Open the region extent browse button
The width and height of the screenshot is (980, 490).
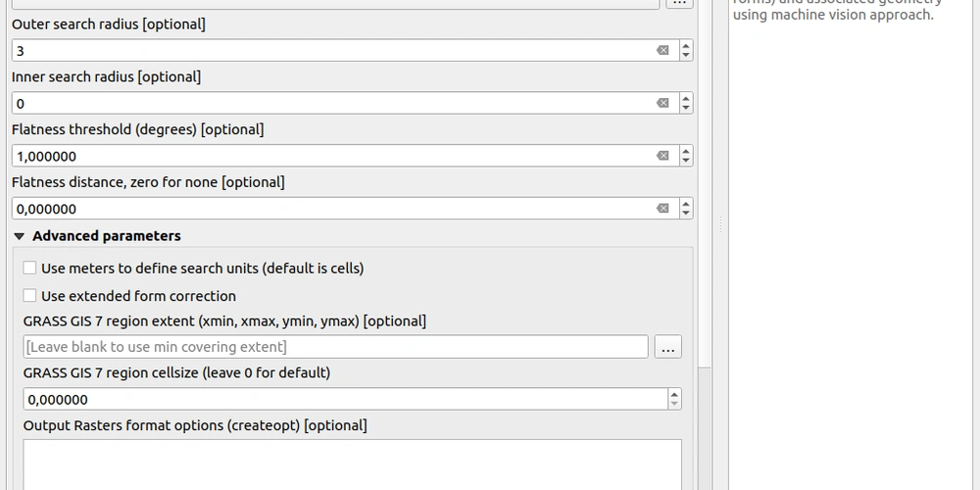click(x=668, y=347)
